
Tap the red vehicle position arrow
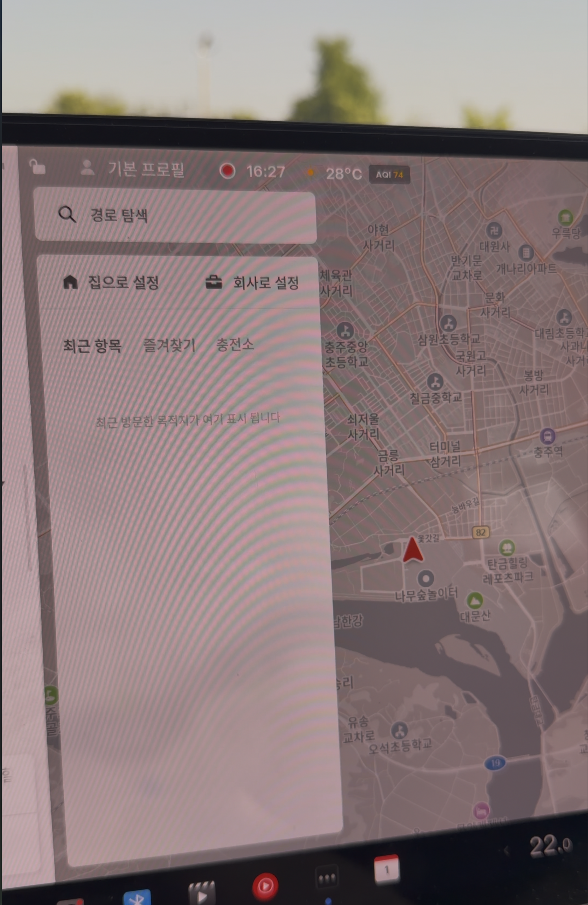(412, 550)
